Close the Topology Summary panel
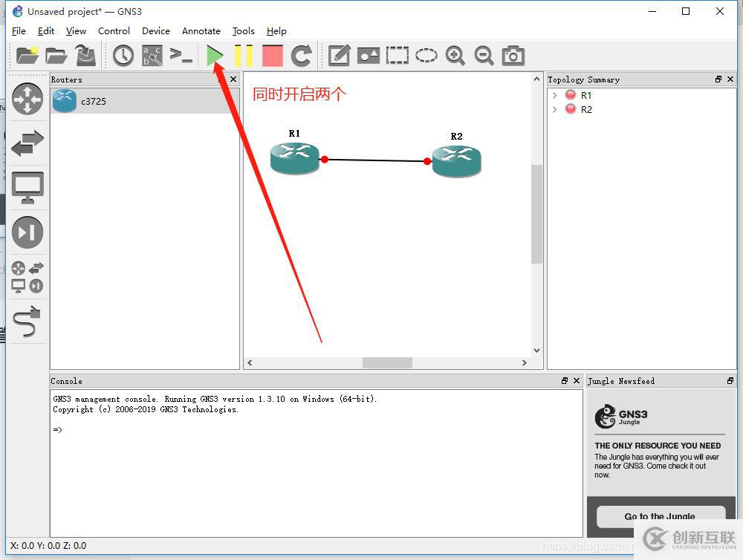The image size is (743, 560). 730,79
